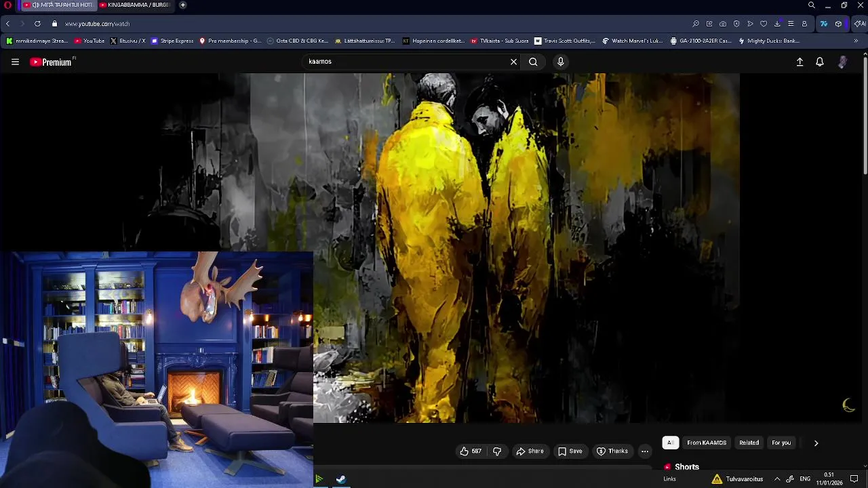The image size is (868, 488).
Task: Show more filter chips with right arrow
Action: 816,443
